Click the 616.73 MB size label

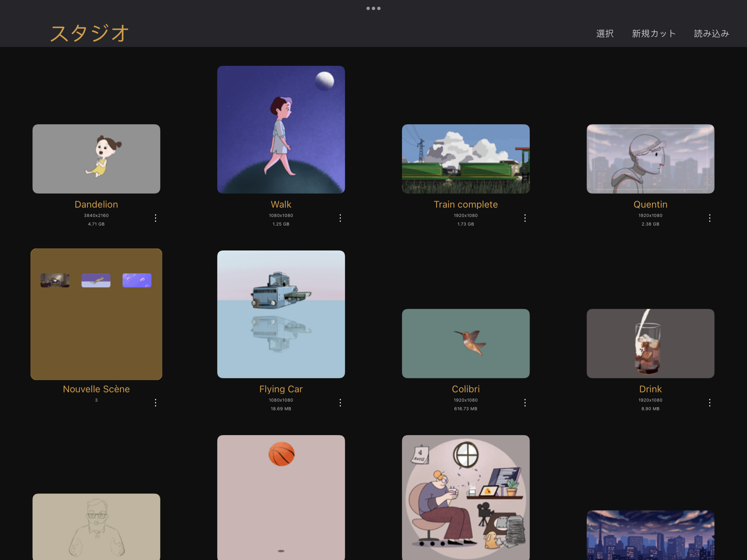[466, 409]
